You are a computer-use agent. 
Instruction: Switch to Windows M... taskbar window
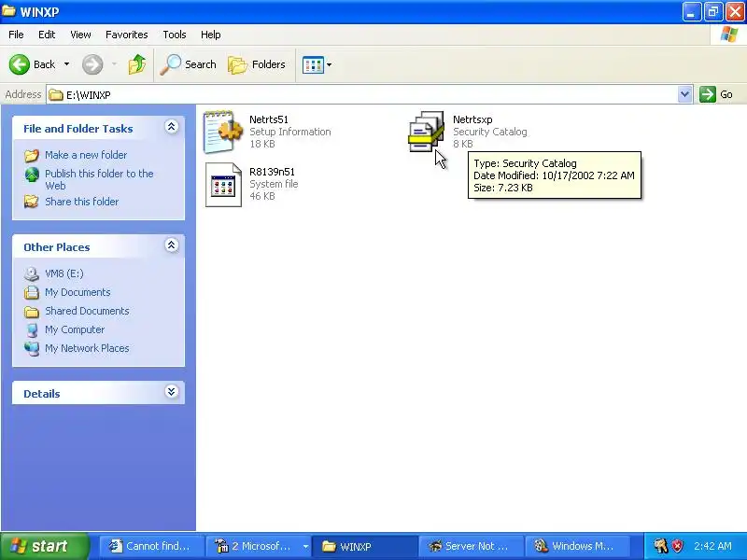pos(577,546)
